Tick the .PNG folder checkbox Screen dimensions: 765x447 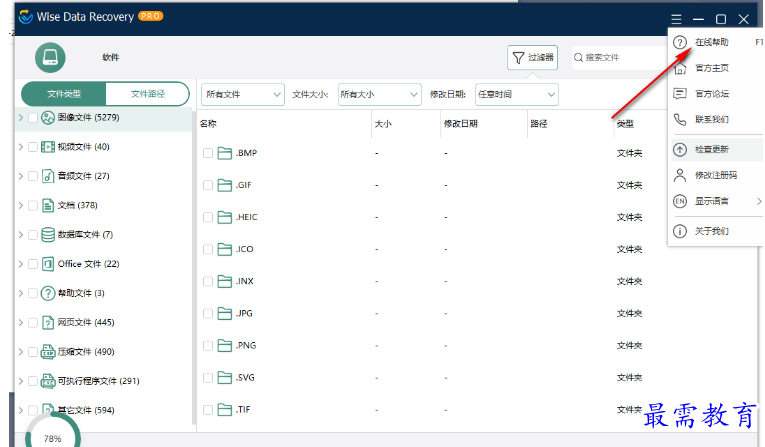pyautogui.click(x=208, y=346)
